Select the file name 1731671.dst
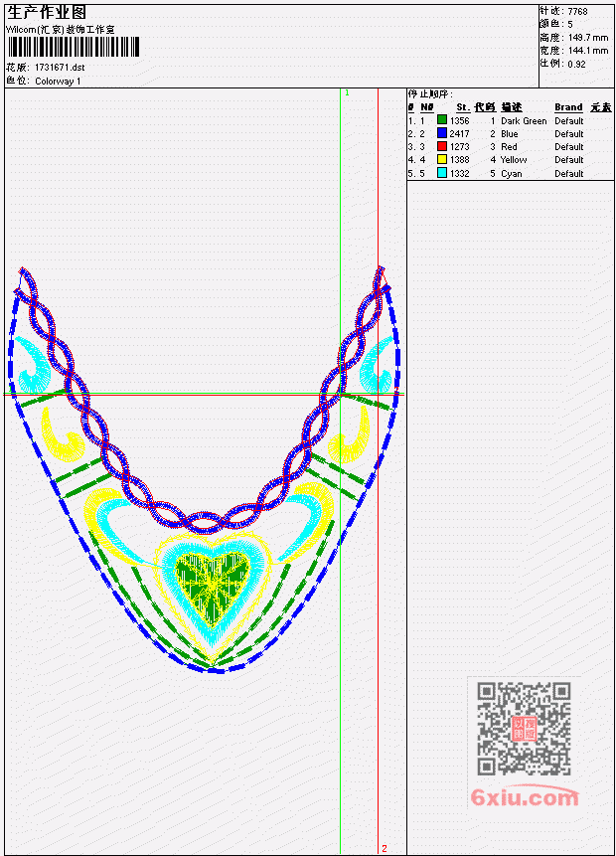The image size is (616, 856). 60,68
